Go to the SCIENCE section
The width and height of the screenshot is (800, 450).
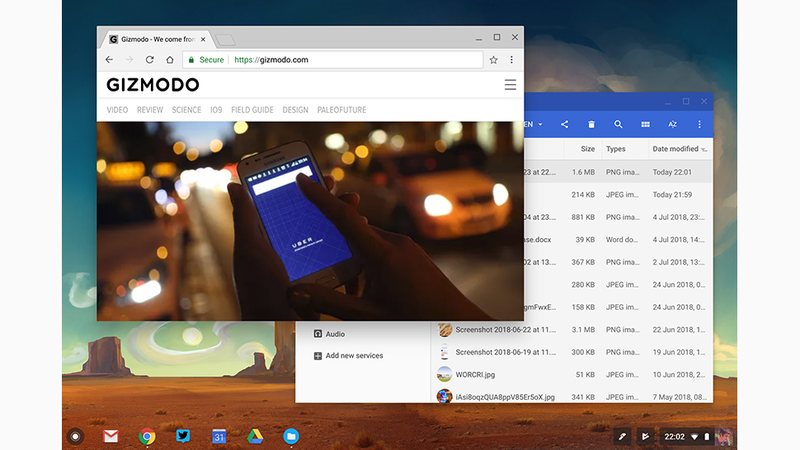pyautogui.click(x=186, y=110)
